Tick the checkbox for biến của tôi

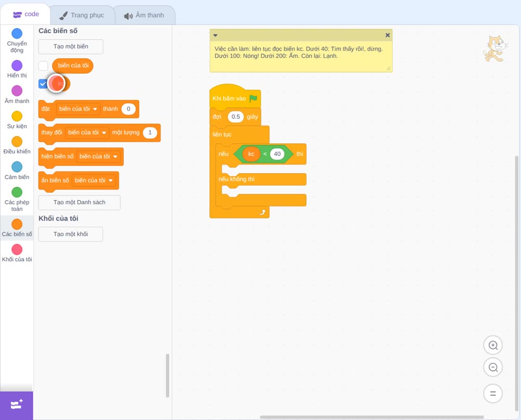click(x=43, y=66)
